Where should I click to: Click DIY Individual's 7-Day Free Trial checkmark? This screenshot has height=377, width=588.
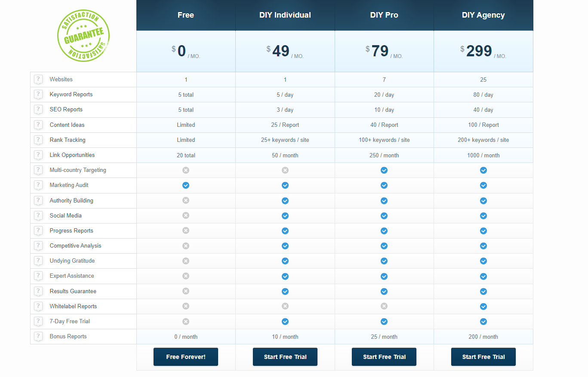pyautogui.click(x=285, y=322)
